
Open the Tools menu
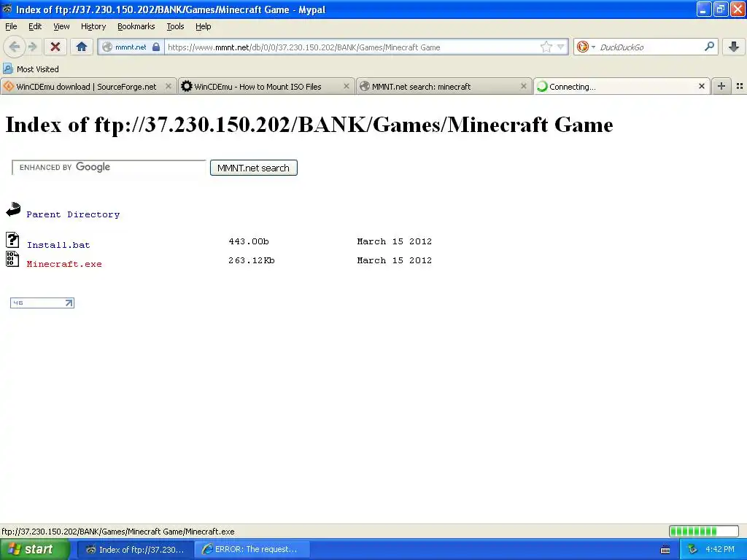(x=175, y=26)
